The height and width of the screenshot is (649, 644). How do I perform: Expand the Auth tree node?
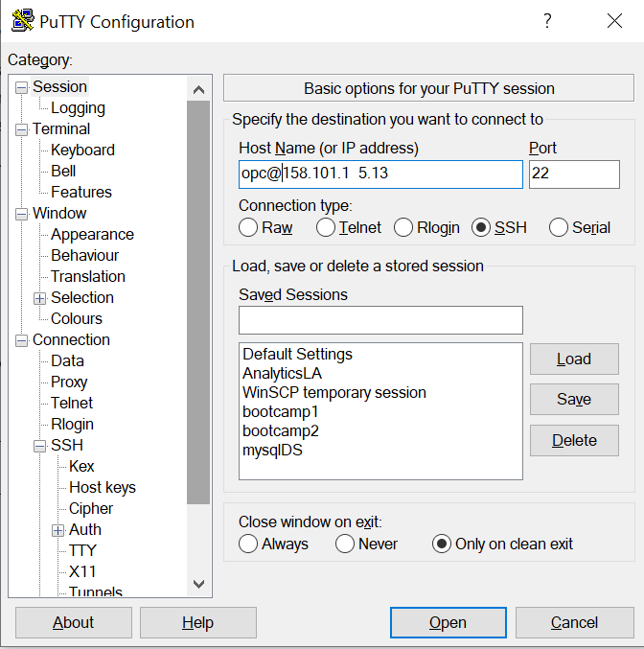coord(57,530)
